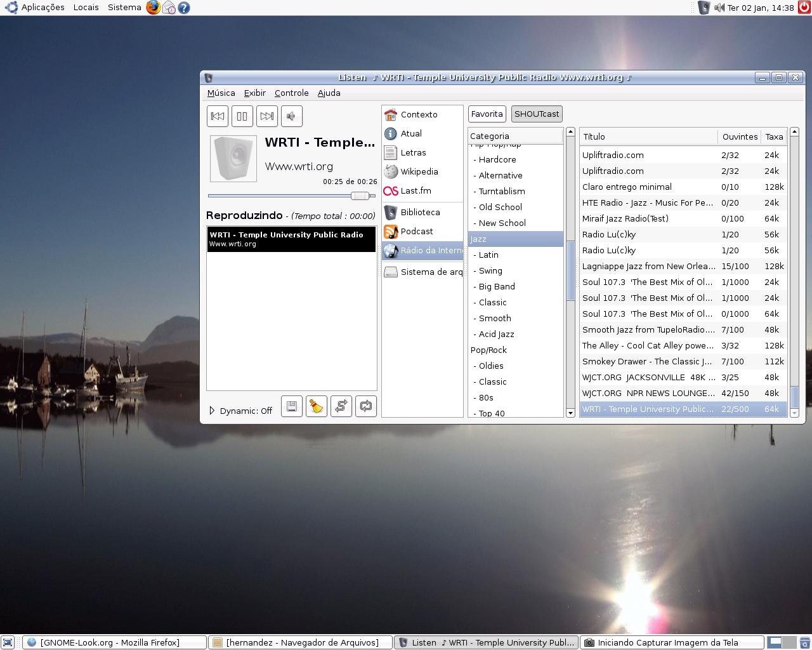Screen dimensions: 812x650
Task: Select the Acid Jazz subcategory
Action: [x=516, y=334]
